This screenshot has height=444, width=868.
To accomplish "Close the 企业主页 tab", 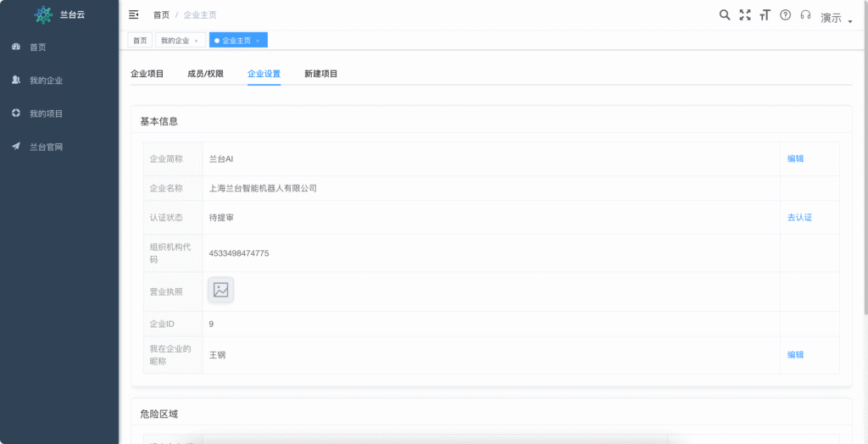I will pyautogui.click(x=258, y=41).
